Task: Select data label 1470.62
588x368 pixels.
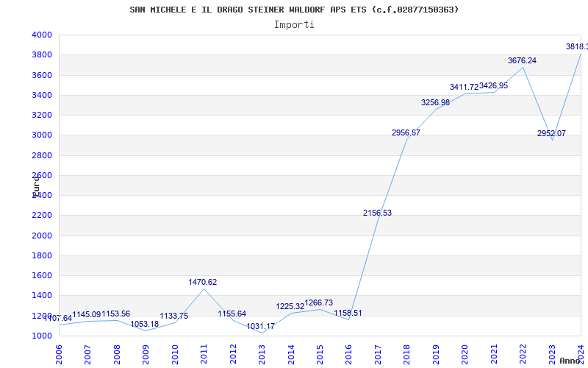Action: (203, 282)
